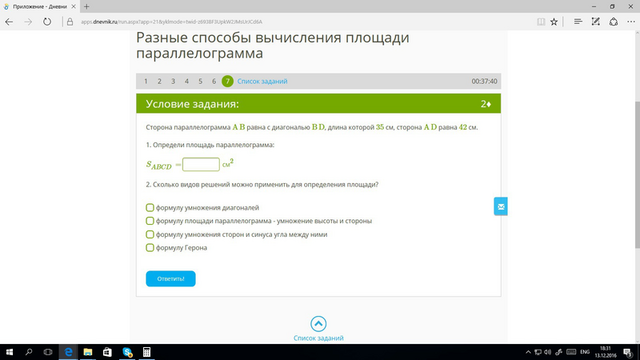
Task: Open the Store taskbar icon
Action: click(107, 352)
